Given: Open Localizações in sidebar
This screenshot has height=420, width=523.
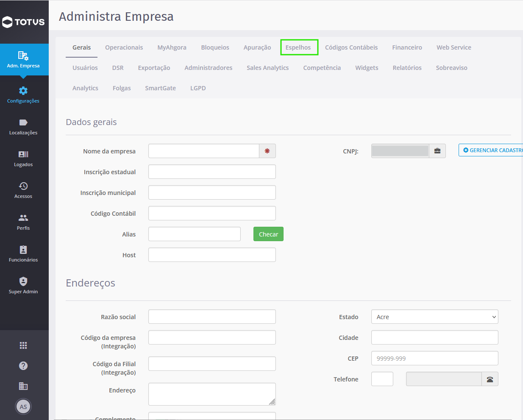Looking at the screenshot, I should [x=23, y=127].
